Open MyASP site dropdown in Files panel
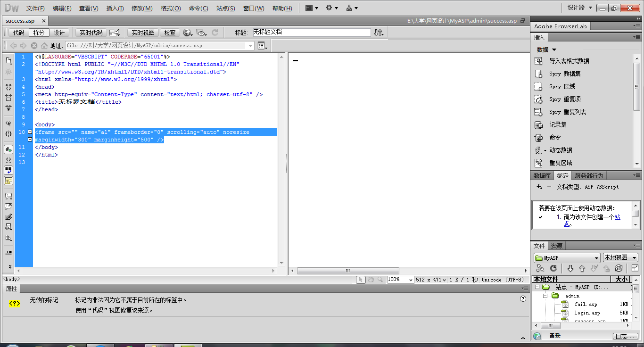Viewport: 644px width, 347px height. click(567, 258)
